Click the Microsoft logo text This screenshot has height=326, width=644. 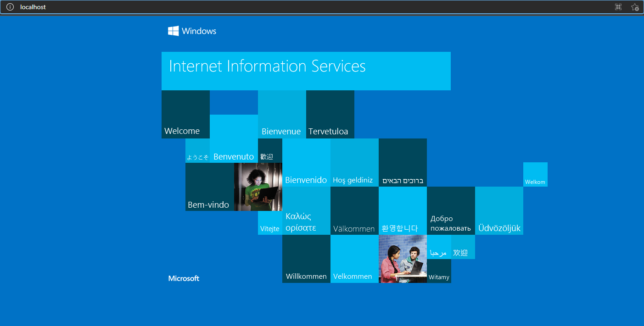(x=184, y=278)
